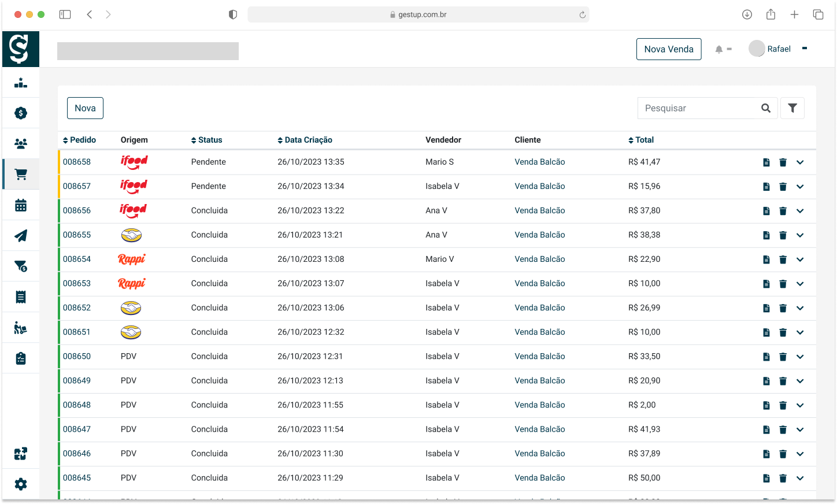Image resolution: width=837 pixels, height=504 pixels.
Task: Open the clipboard checklist icon in sidebar
Action: pyautogui.click(x=21, y=358)
